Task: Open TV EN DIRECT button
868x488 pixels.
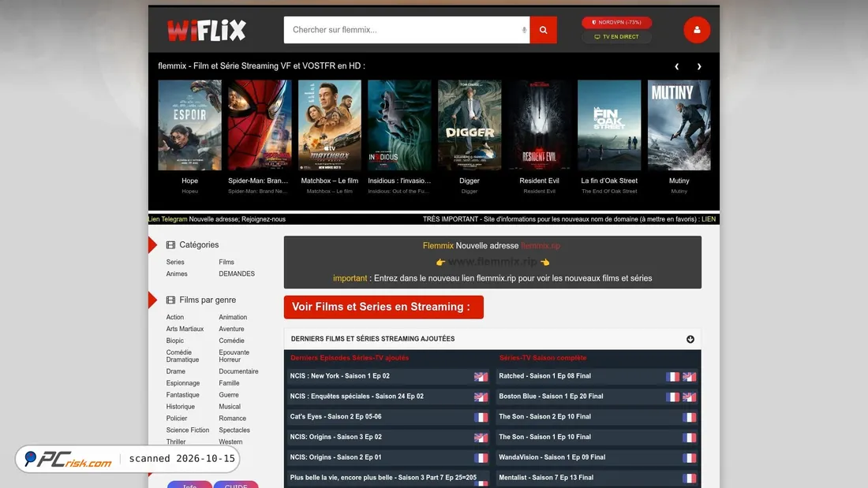Action: [x=616, y=37]
